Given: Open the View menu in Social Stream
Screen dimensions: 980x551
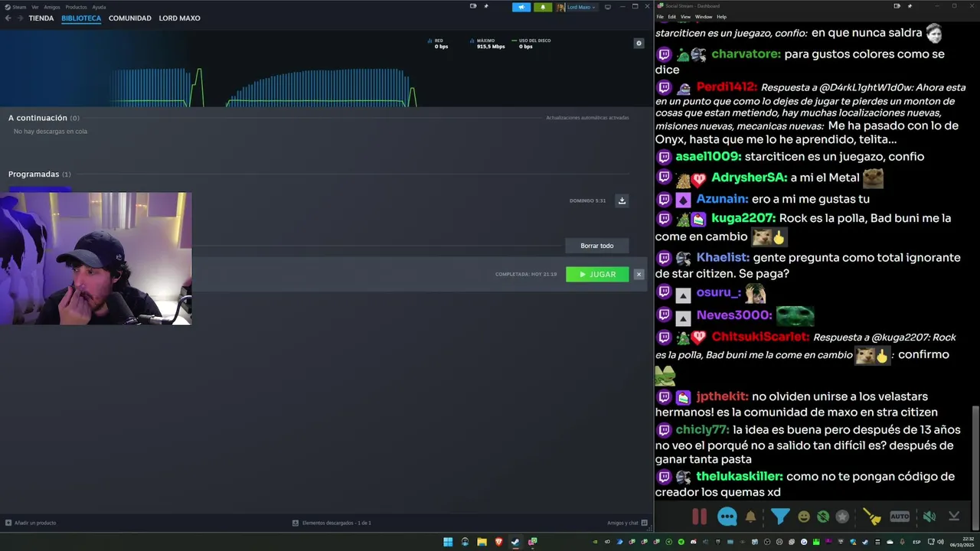Looking at the screenshot, I should pos(685,17).
